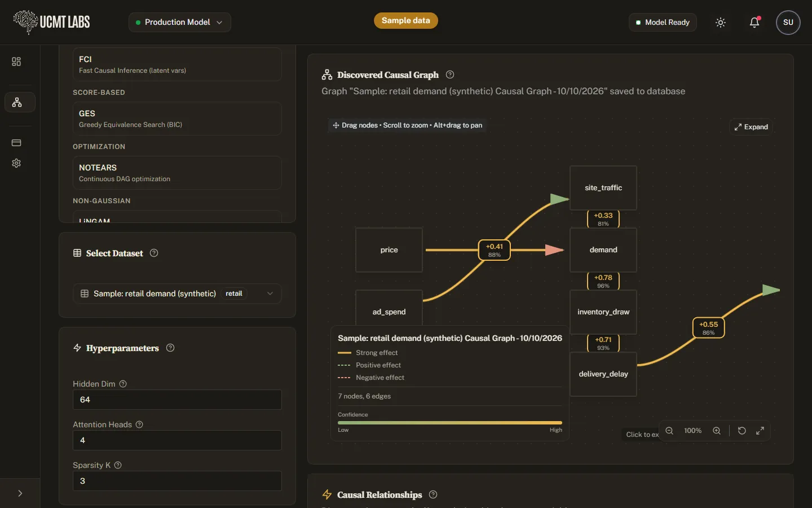The height and width of the screenshot is (508, 812).
Task: Click the Confidence gradient bar in legend
Action: point(450,422)
